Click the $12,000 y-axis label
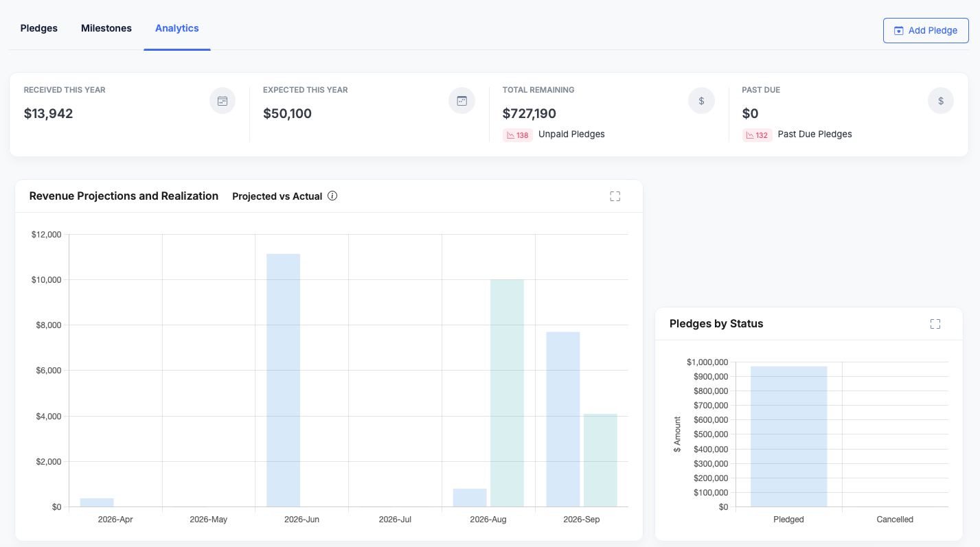 tap(47, 235)
